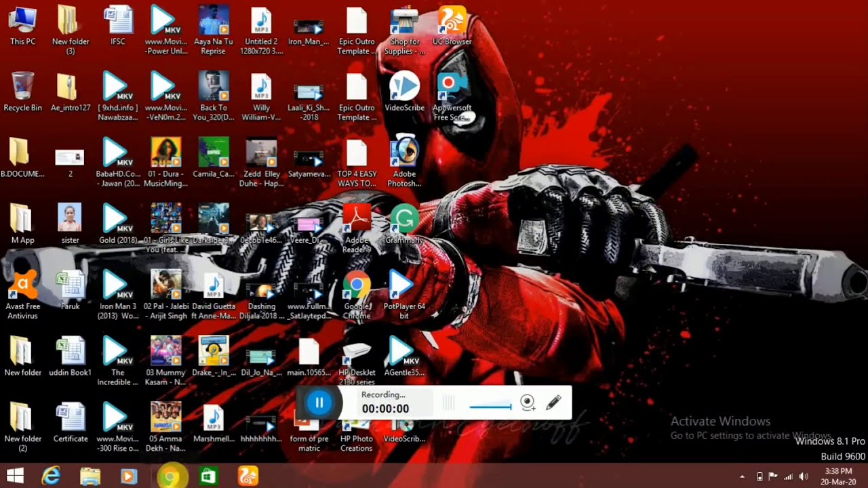Select the sister photo thumbnail
Image resolution: width=868 pixels, height=488 pixels.
coord(71,224)
